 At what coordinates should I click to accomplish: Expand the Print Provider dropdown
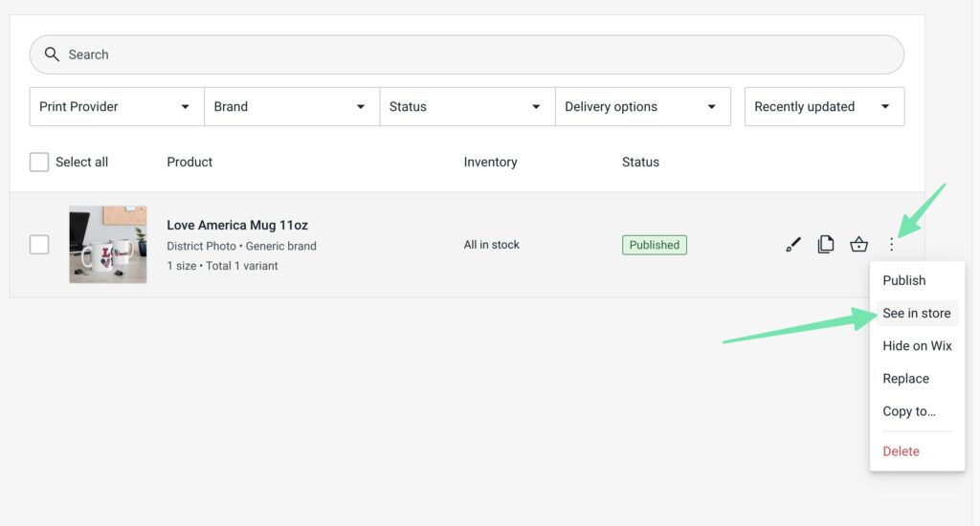[116, 106]
